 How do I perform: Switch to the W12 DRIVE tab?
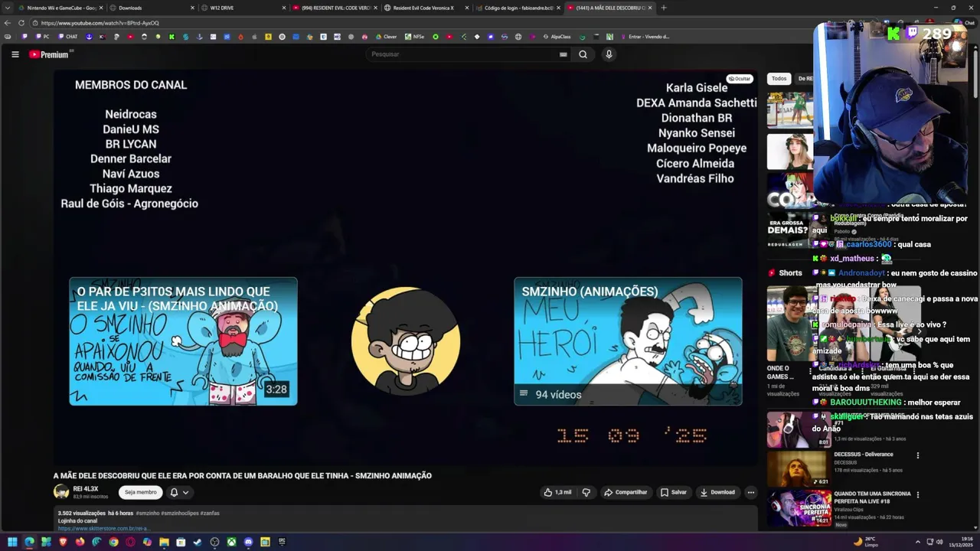[243, 8]
